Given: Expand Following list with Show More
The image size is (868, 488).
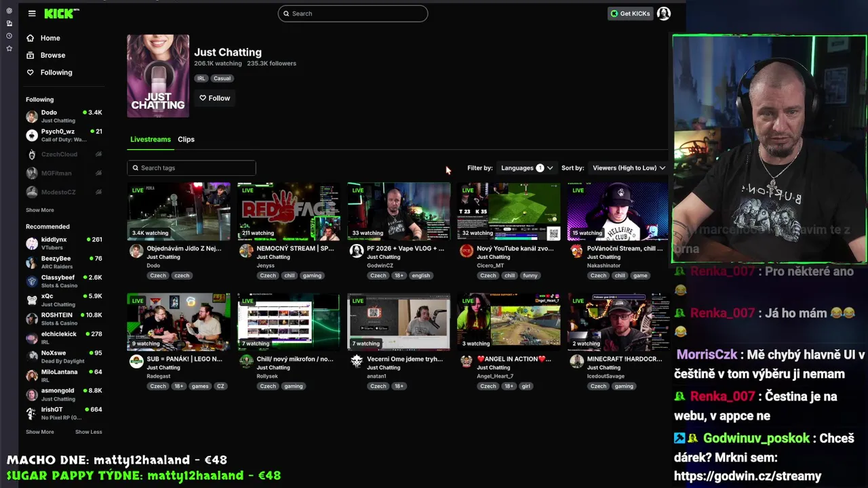Looking at the screenshot, I should 40,210.
